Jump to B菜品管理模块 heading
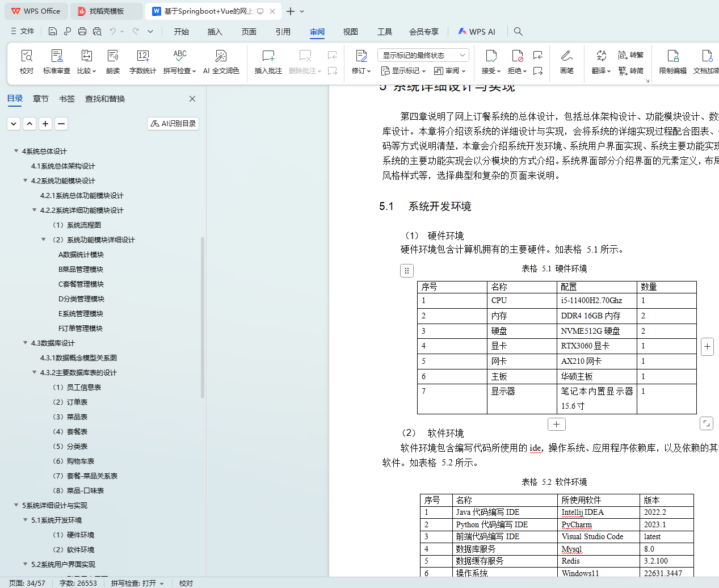The width and height of the screenshot is (719, 588). click(x=81, y=269)
